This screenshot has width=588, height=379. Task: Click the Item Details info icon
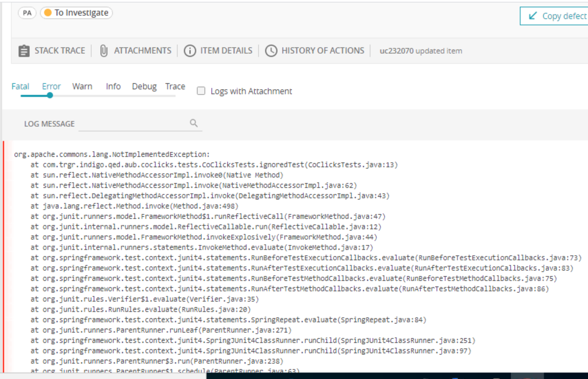(190, 51)
